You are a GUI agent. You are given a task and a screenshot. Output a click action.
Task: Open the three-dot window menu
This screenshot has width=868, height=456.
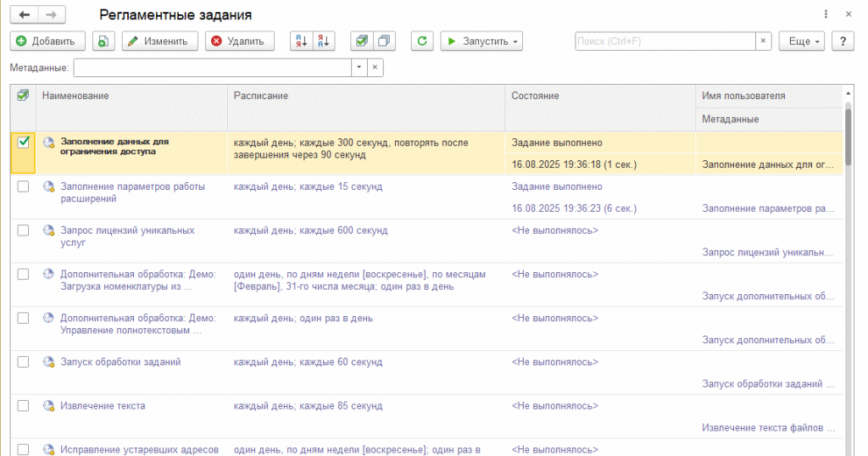826,14
